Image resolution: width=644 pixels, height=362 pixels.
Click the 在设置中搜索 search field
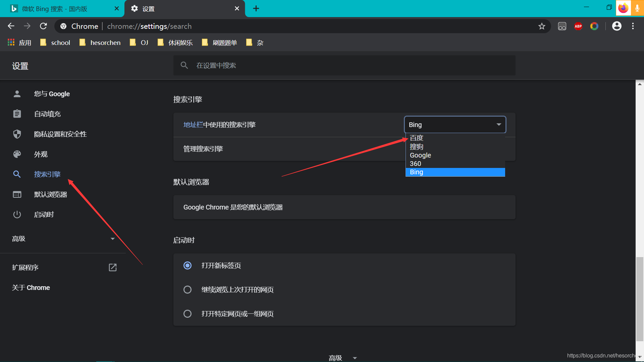pos(344,65)
